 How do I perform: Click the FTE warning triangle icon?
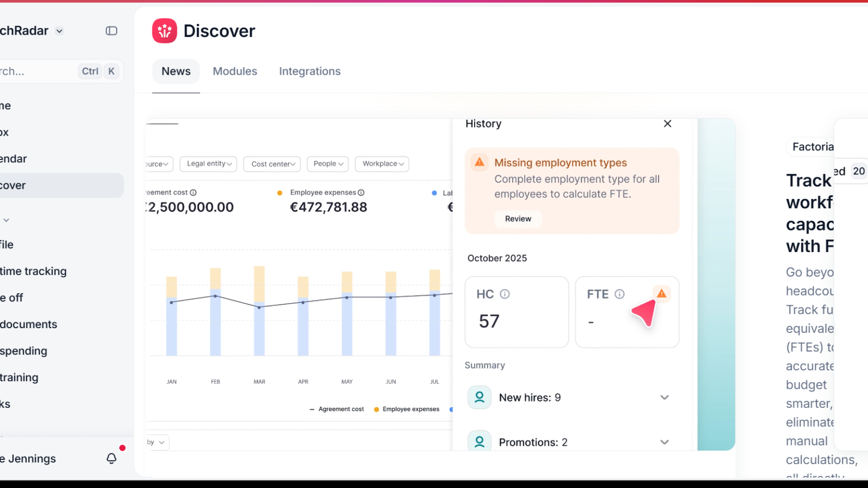click(661, 293)
